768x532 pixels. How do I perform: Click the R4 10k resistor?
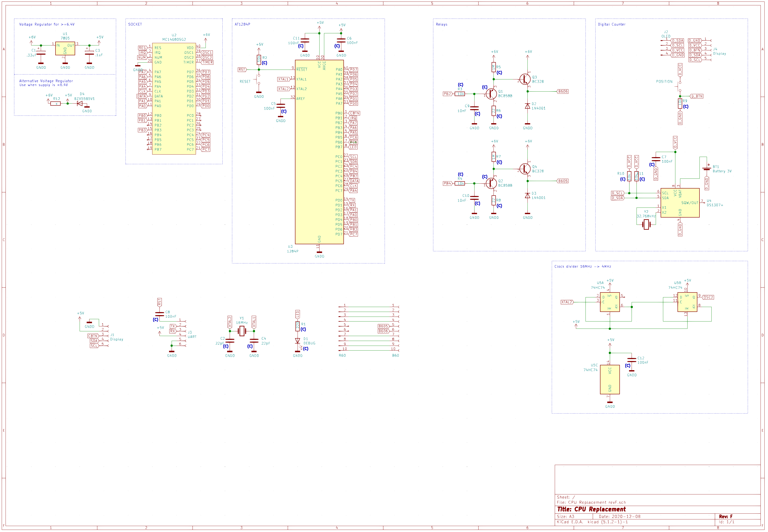(x=460, y=183)
